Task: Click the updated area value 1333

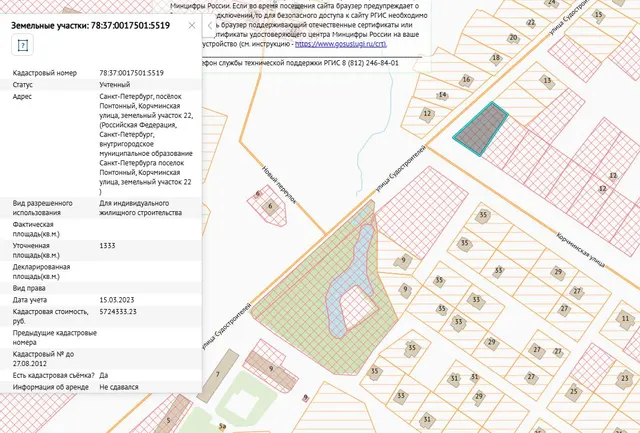Action: point(107,246)
